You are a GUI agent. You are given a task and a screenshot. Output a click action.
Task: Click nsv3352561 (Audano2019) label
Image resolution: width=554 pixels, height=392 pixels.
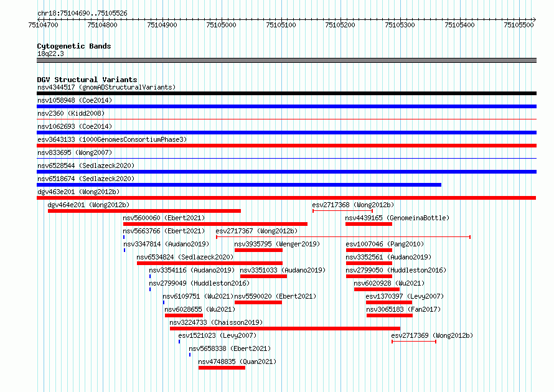(388, 257)
